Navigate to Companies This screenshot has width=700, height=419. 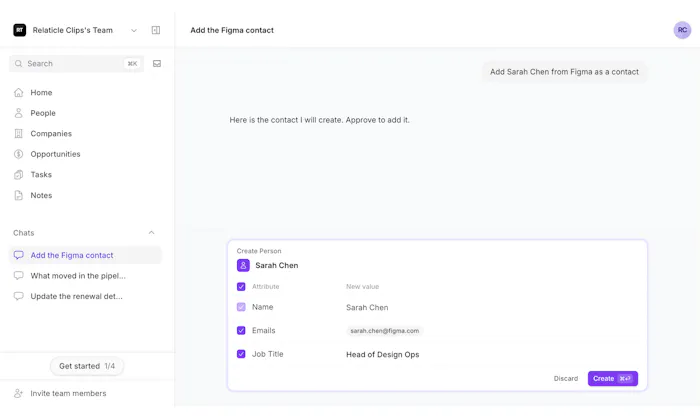click(x=51, y=133)
